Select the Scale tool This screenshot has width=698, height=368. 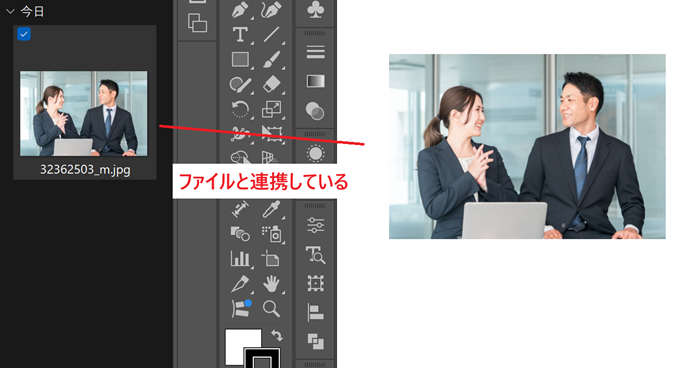(x=272, y=109)
